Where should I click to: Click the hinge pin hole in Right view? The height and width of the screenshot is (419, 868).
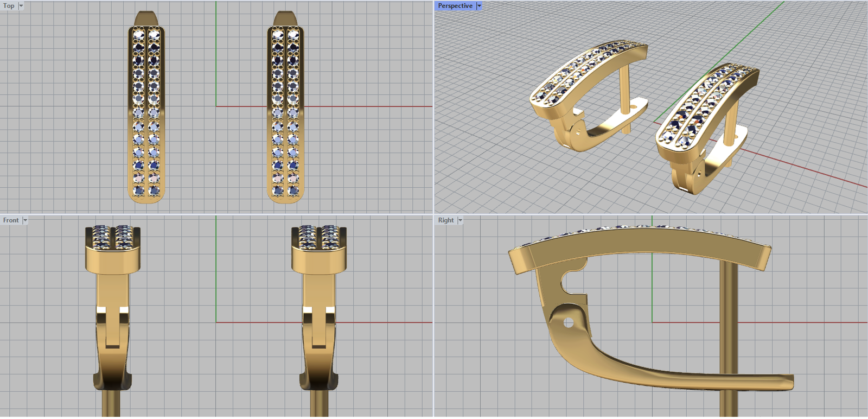(568, 323)
